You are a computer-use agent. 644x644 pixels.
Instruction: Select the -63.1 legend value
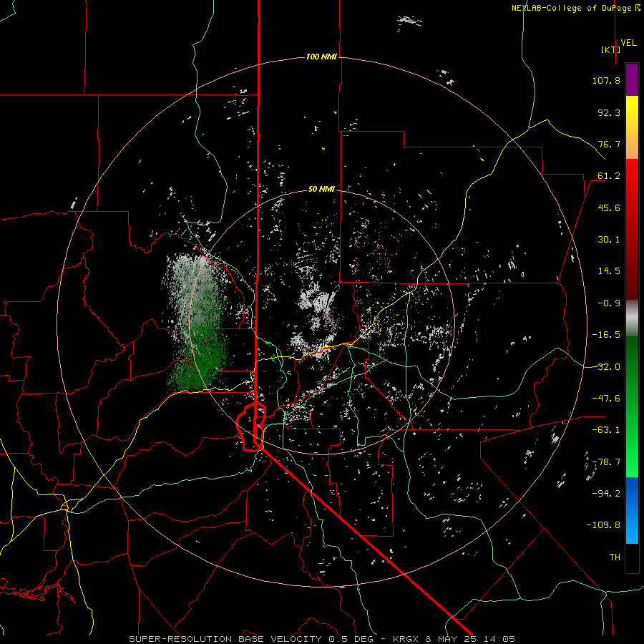click(606, 430)
